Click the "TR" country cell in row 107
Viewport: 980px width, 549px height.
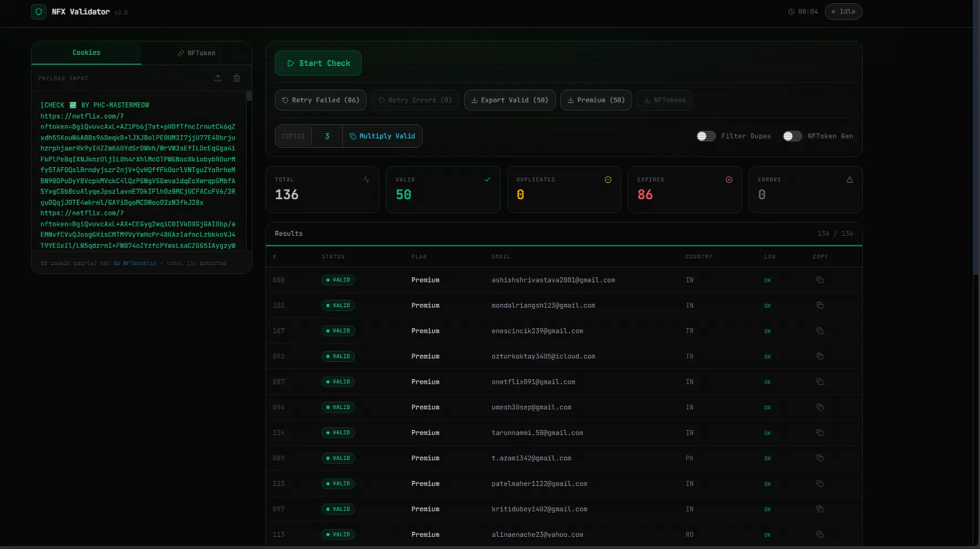[690, 331]
